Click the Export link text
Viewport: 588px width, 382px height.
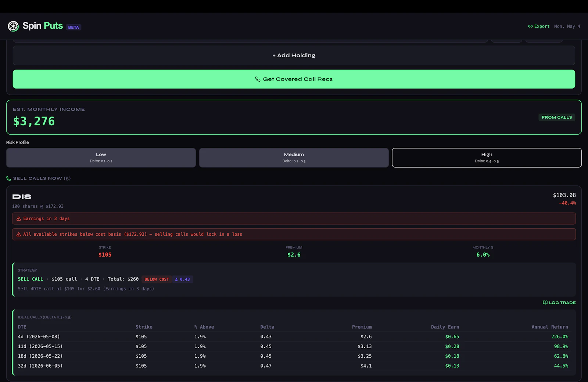click(x=542, y=26)
